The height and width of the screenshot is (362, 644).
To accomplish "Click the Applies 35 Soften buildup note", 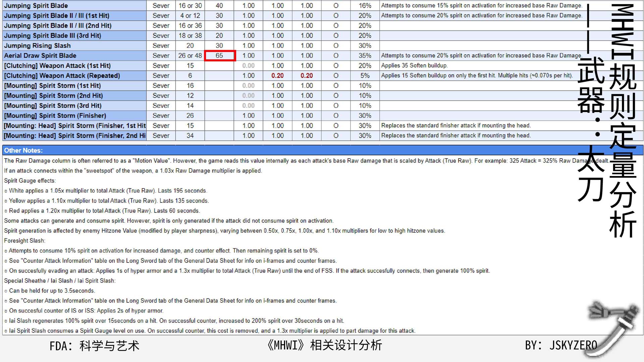I will (x=414, y=66).
